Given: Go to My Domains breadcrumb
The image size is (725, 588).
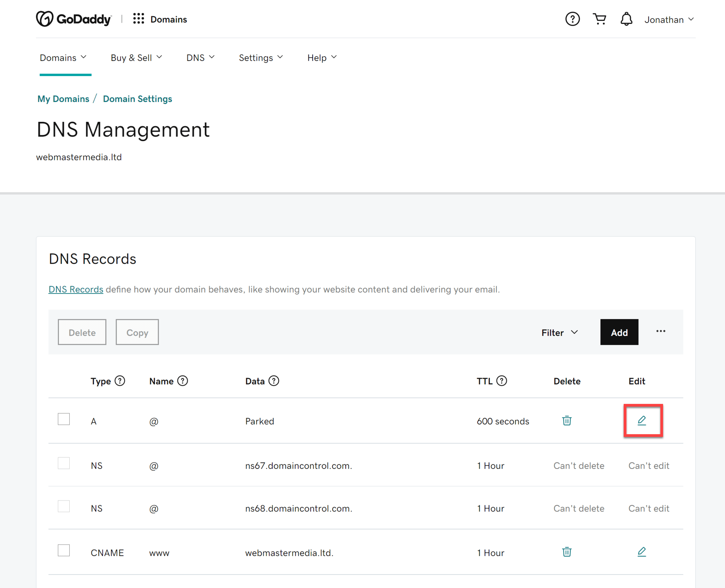Looking at the screenshot, I should (x=63, y=98).
